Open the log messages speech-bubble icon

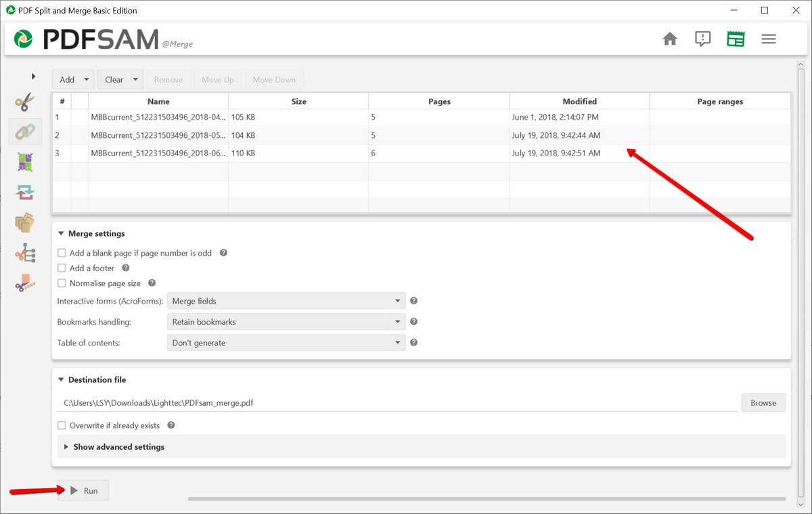[703, 39]
